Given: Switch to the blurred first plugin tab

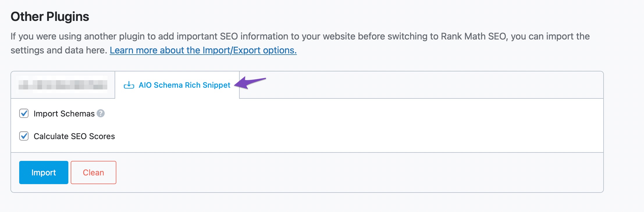Looking at the screenshot, I should 63,85.
